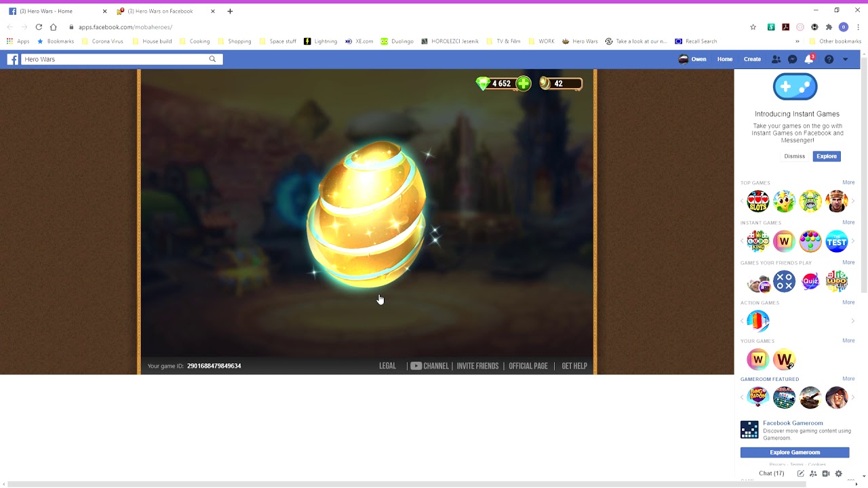Click the LEGAL link below the game
Image resolution: width=868 pixels, height=488 pixels.
[x=387, y=366]
